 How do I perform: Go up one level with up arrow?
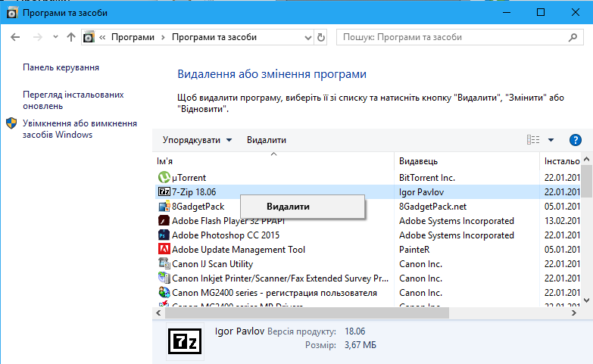point(71,37)
